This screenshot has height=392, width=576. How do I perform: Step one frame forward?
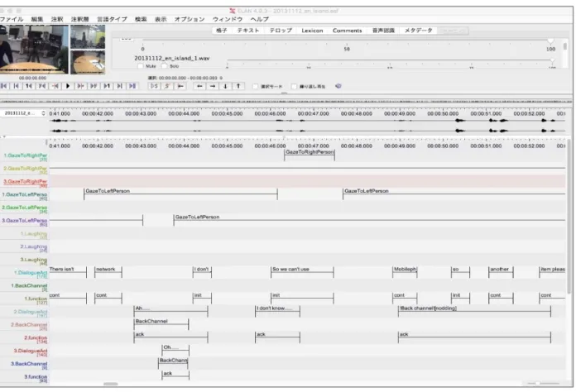tap(94, 86)
